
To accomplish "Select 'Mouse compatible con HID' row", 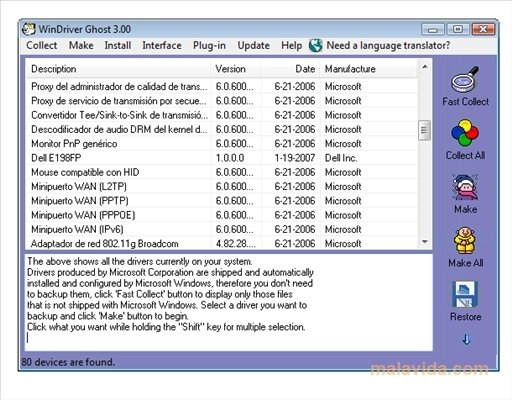I will (x=222, y=172).
